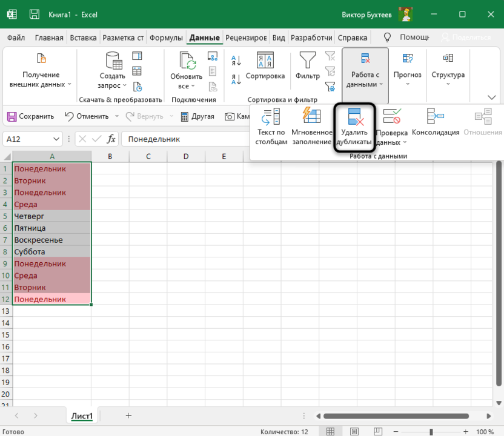The width and height of the screenshot is (504, 436).
Task: Open the Page Layout (Разметка) tab
Action: [x=123, y=38]
